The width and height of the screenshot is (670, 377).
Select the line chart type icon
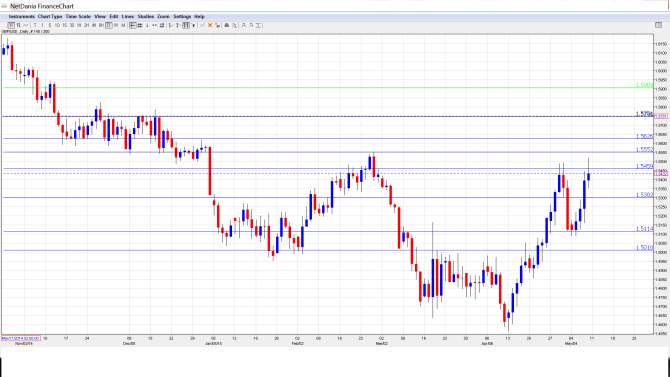(26, 26)
